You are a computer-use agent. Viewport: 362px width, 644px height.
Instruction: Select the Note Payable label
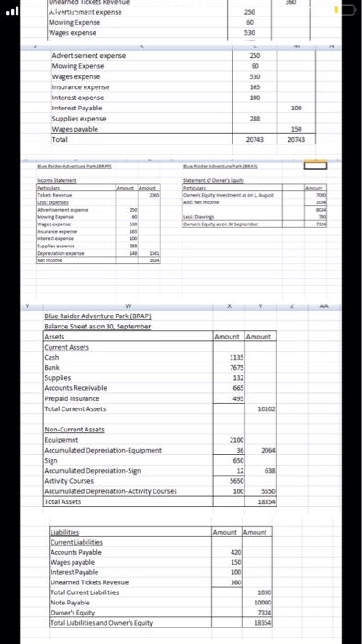[x=70, y=603]
